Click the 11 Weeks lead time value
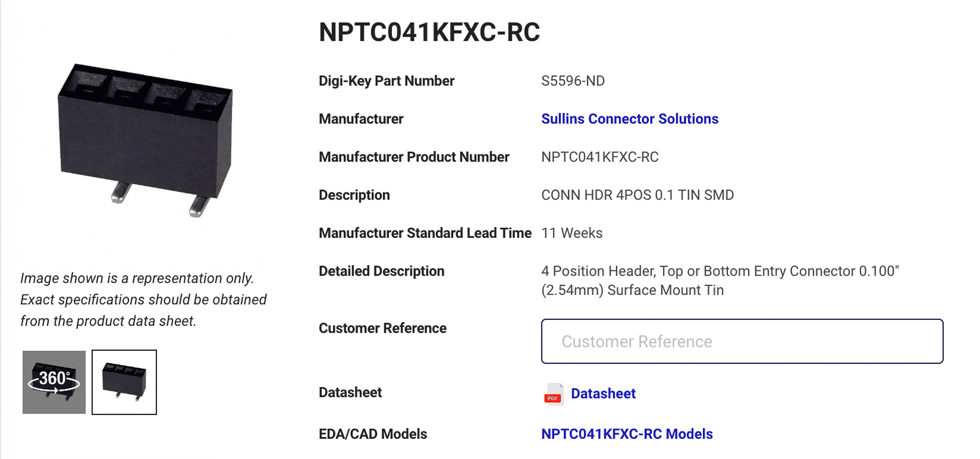Viewport: 980px width, 459px height. [x=572, y=233]
